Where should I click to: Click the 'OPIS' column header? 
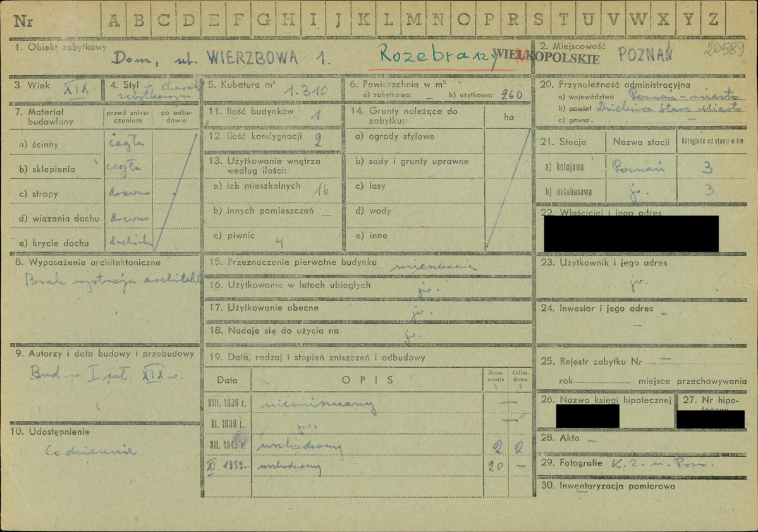click(367, 380)
